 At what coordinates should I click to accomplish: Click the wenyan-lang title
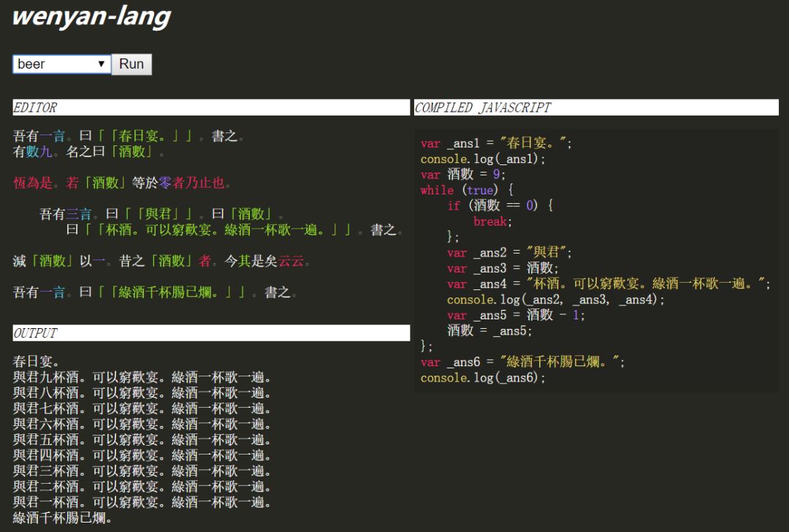91,17
